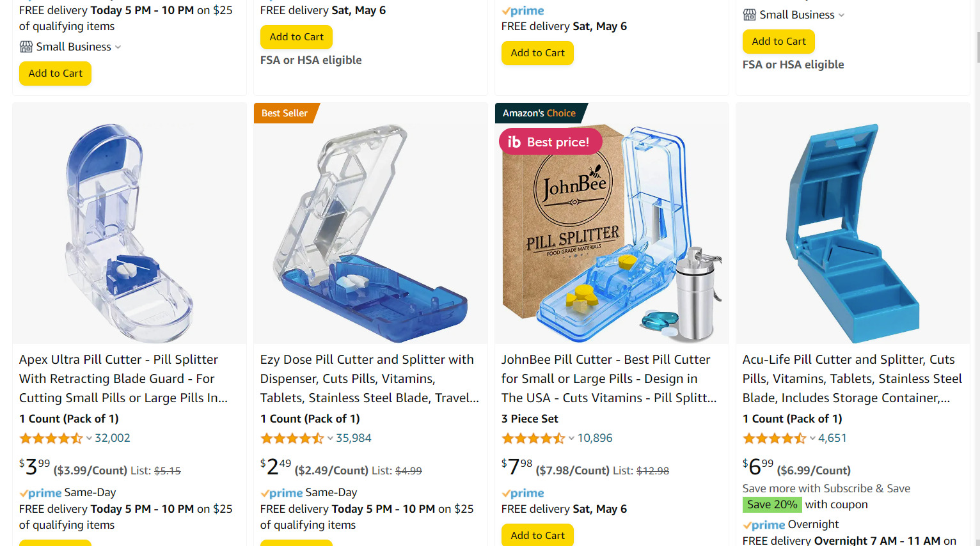Click the Small Business storefront icon, top right
The width and height of the screenshot is (980, 546).
point(749,15)
